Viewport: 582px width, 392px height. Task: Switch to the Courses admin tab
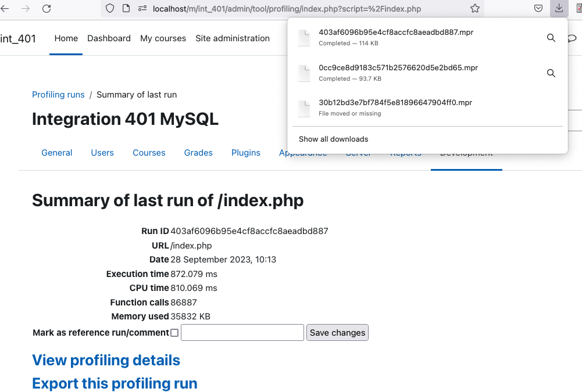[x=149, y=153]
